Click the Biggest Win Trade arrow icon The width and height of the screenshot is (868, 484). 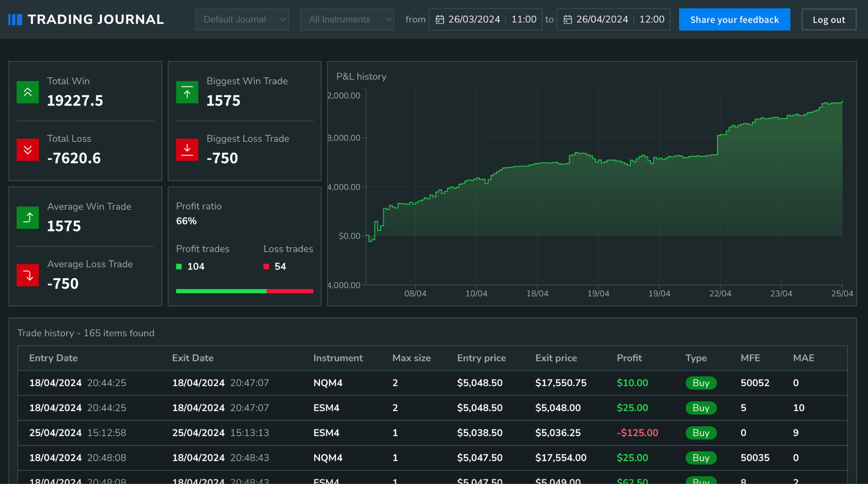pyautogui.click(x=187, y=92)
